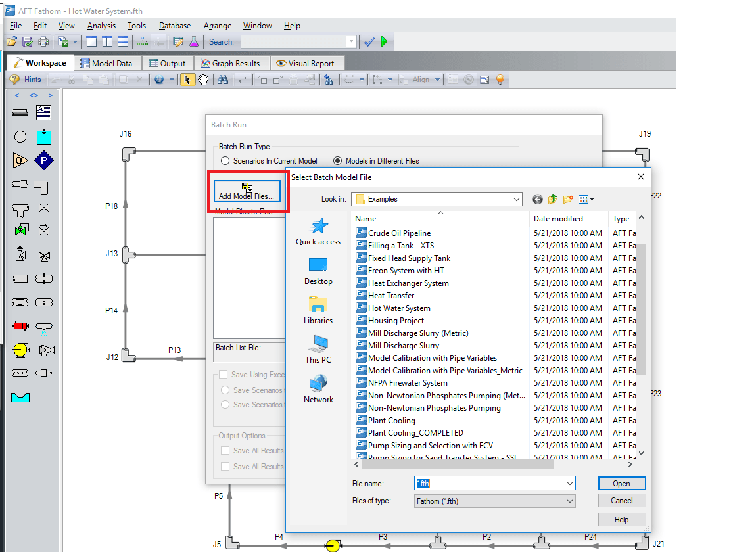Expand the File name dropdown arrow

point(570,484)
